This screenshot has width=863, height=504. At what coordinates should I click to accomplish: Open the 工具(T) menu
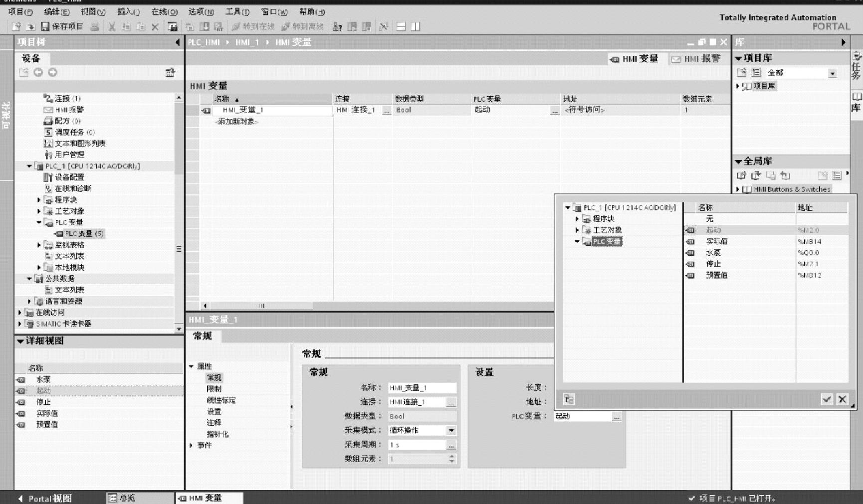pos(237,11)
